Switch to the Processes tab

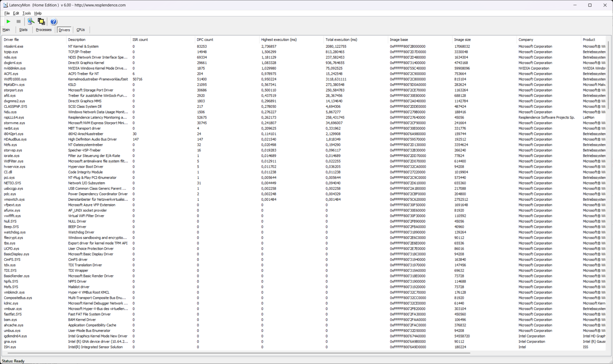[43, 30]
